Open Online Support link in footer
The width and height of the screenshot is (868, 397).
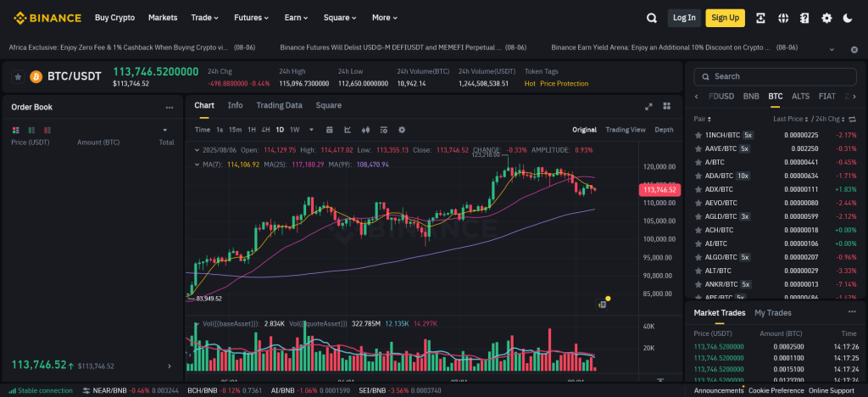point(831,390)
